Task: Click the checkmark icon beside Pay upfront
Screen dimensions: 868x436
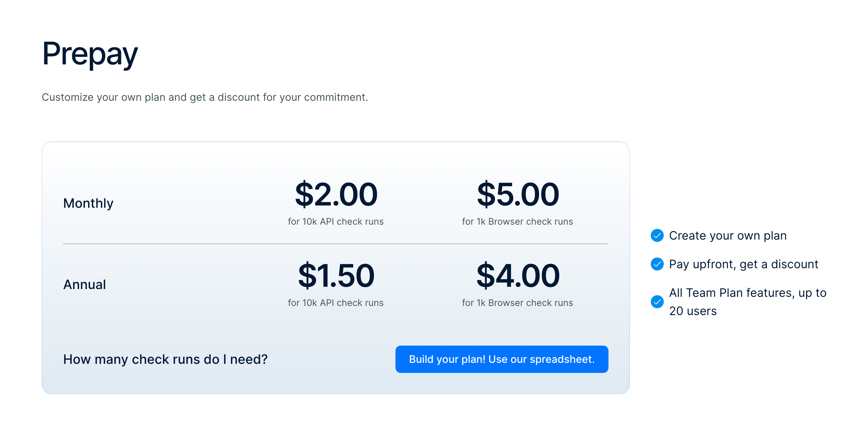Action: coord(657,264)
